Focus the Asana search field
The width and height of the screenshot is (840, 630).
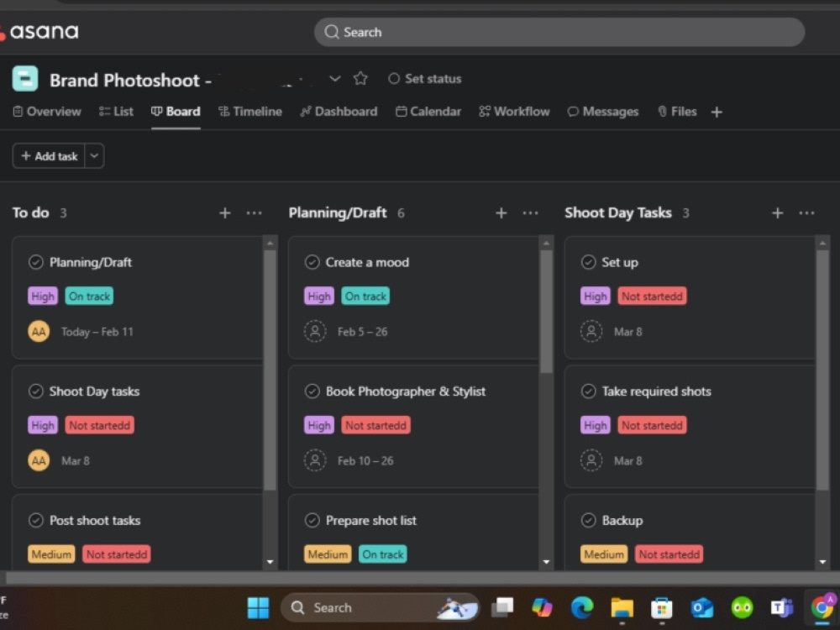pyautogui.click(x=559, y=32)
